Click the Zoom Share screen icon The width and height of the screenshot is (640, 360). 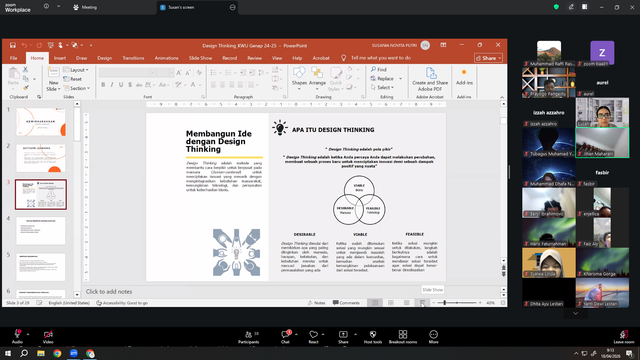point(343,334)
